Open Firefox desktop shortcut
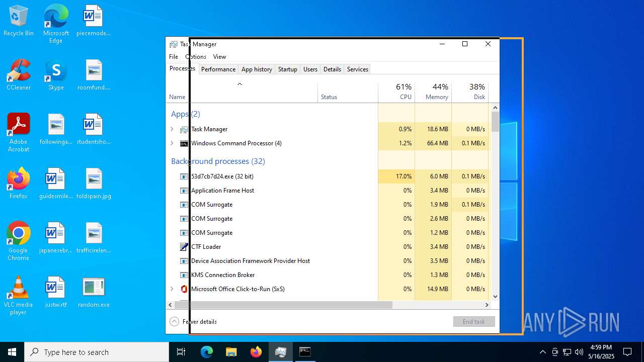Screen dimensions: 644x362 click(x=19, y=184)
